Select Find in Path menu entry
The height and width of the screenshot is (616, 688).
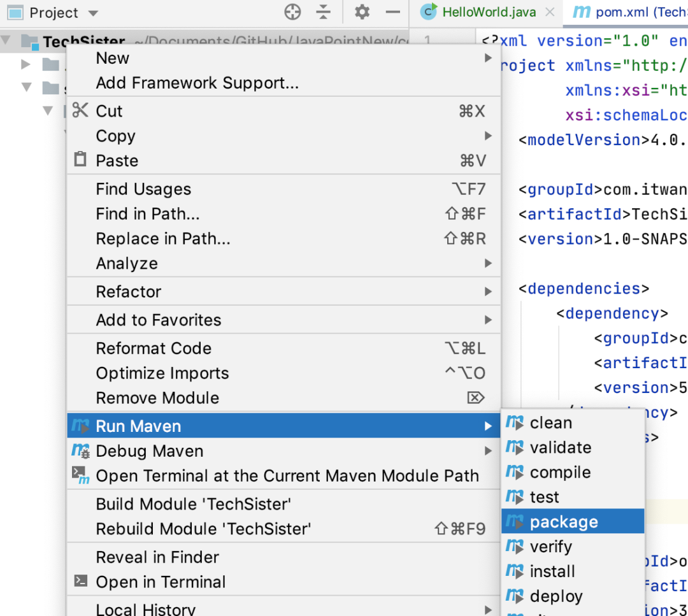[284, 214]
